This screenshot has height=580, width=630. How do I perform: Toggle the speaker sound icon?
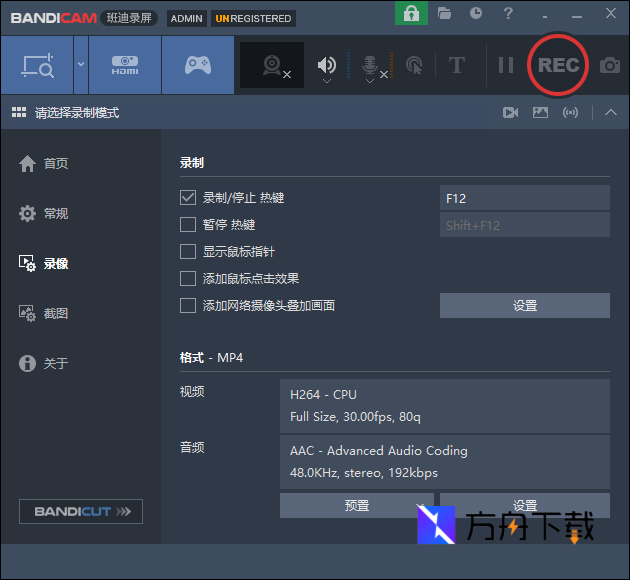327,64
